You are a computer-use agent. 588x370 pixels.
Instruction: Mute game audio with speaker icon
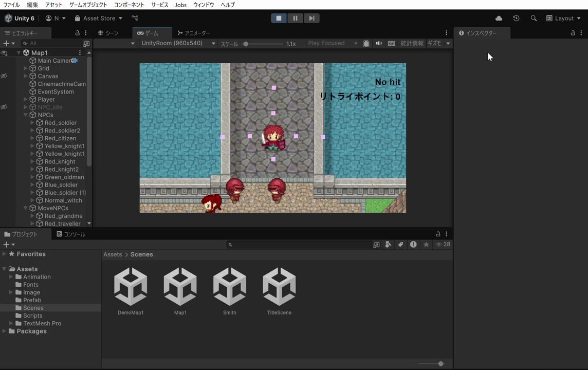point(379,44)
